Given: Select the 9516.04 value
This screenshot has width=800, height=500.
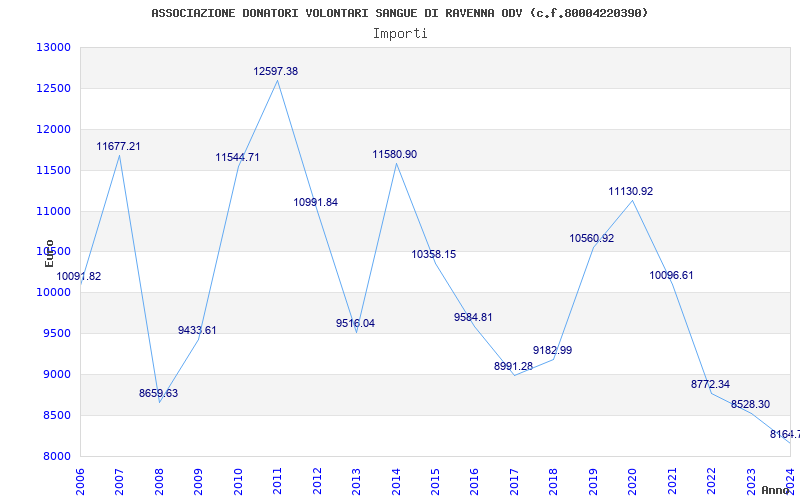Looking at the screenshot, I should pos(355,323).
